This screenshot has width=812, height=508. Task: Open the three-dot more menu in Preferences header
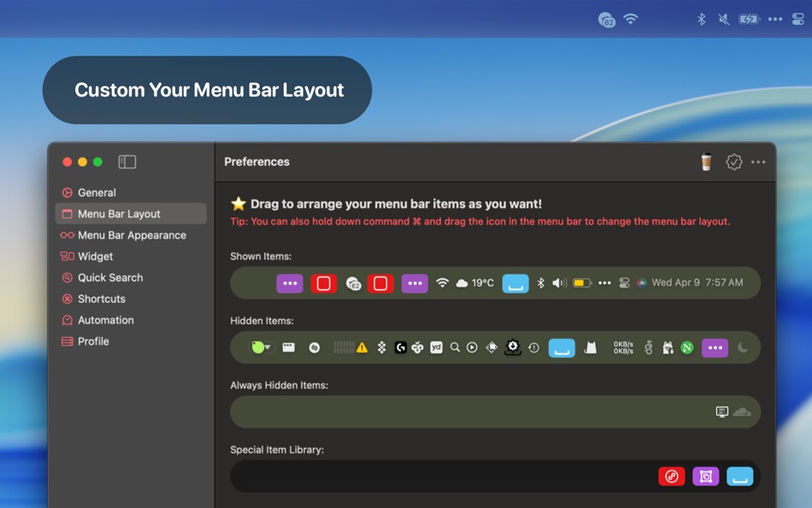coord(758,162)
